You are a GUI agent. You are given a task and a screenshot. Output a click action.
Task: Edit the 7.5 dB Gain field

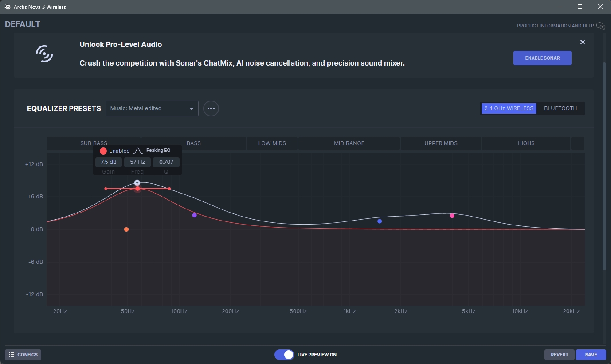(109, 162)
